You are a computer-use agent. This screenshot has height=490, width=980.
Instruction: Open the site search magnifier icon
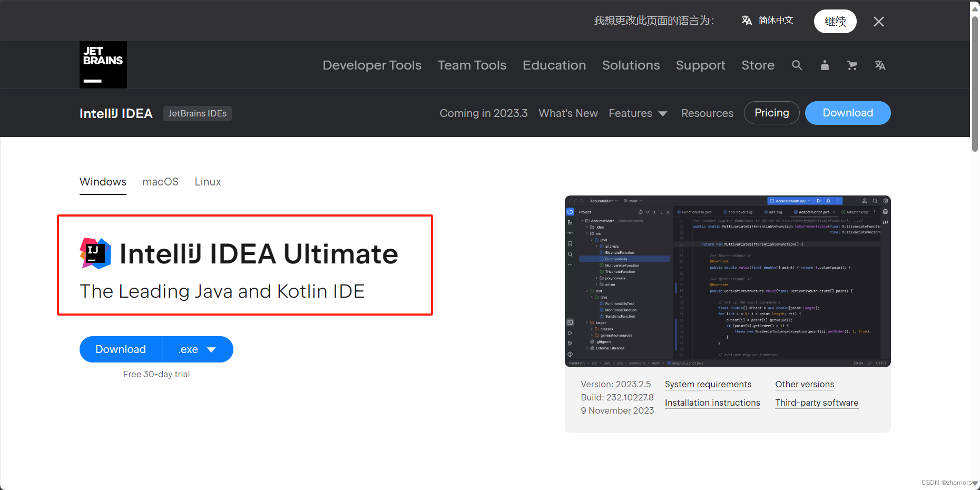coord(797,65)
